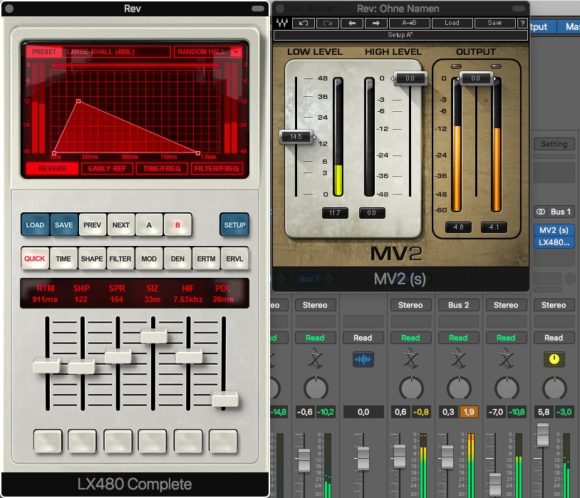Select the MV2 (s) insert slot
Viewport: 580px width, 498px height.
pyautogui.click(x=554, y=230)
